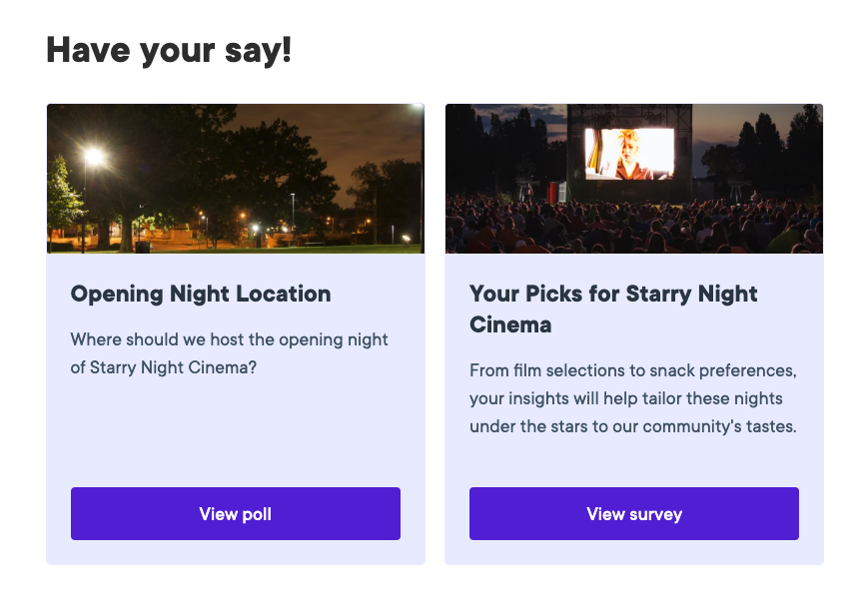Click "of Starry Night Cinema?" poll text line
The height and width of the screenshot is (616, 865).
pos(164,367)
